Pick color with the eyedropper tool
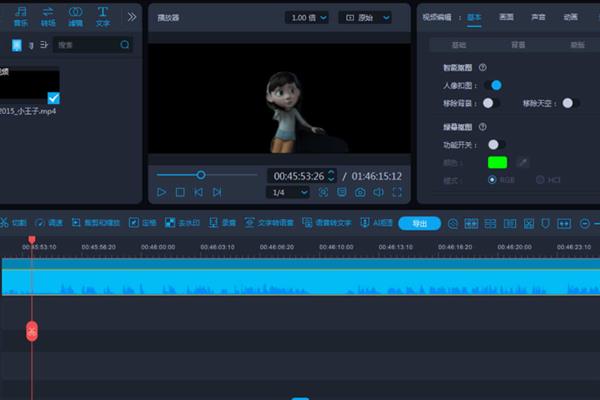Viewport: 600px width, 400px height. point(523,162)
